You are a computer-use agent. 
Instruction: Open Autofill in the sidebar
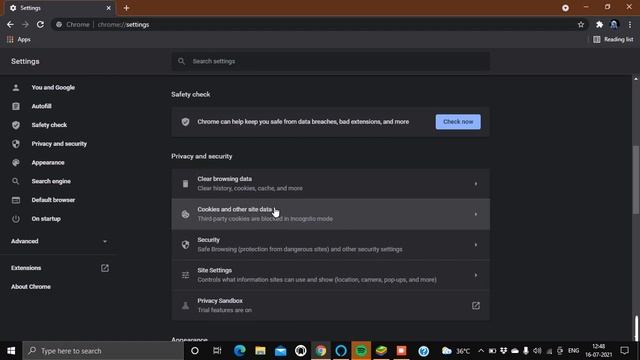42,106
